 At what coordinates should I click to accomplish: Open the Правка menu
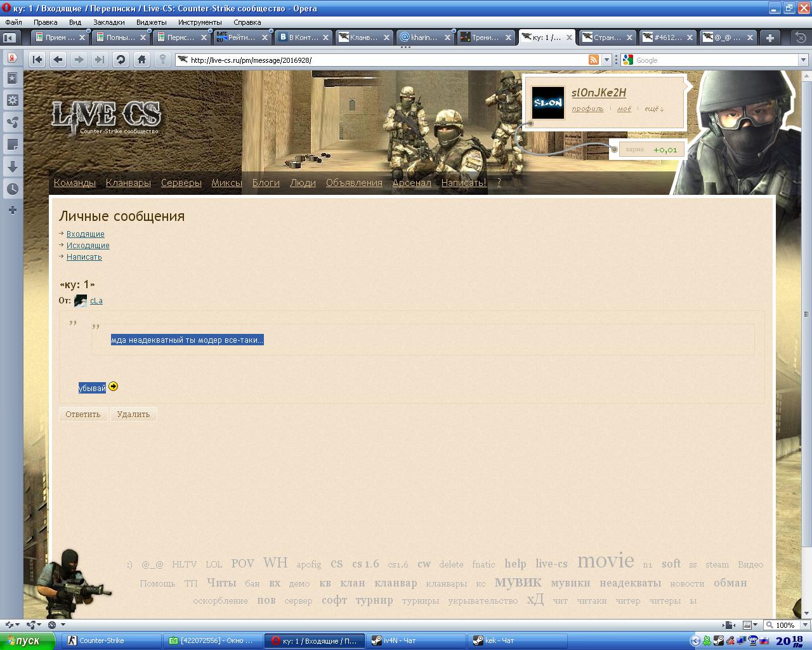(46, 22)
